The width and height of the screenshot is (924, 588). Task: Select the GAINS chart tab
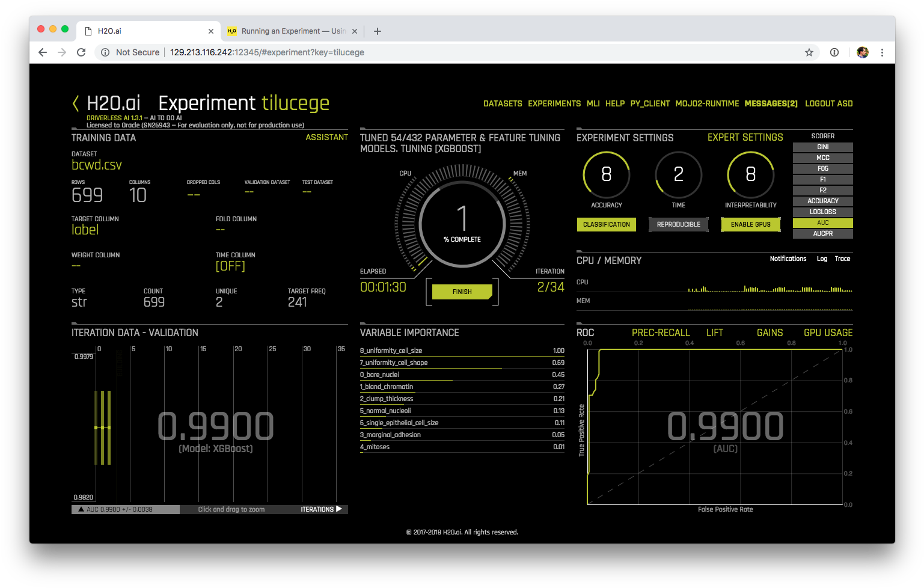769,332
